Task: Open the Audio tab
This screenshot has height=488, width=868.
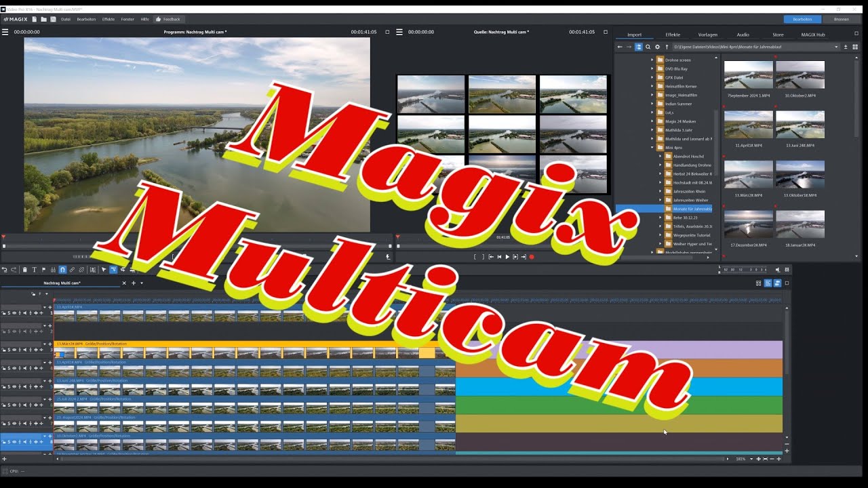Action: [743, 35]
